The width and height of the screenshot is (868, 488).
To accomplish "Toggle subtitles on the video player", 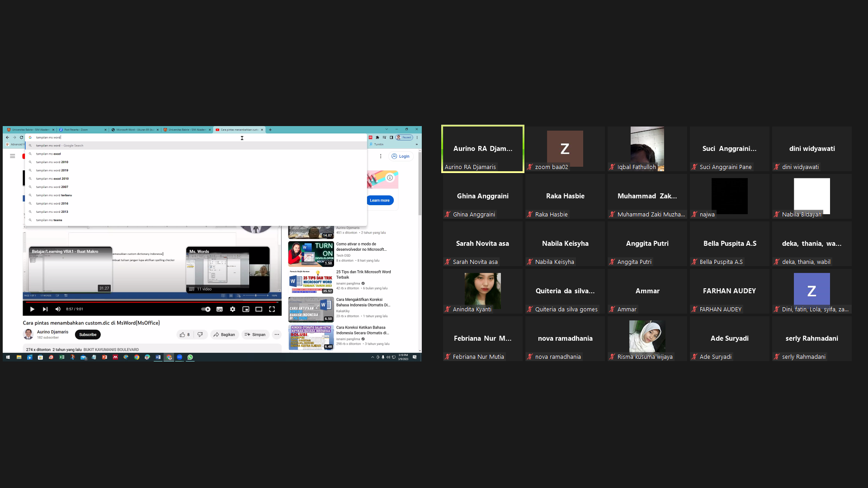I will (x=220, y=309).
